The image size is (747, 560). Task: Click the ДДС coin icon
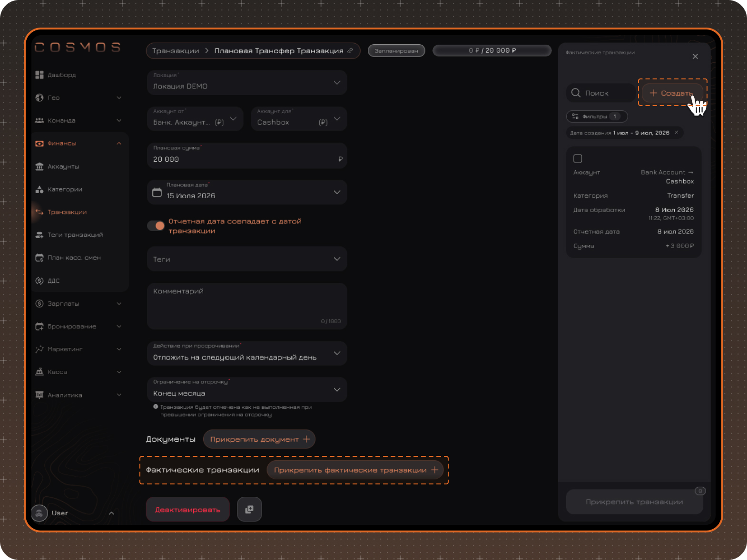click(x=39, y=280)
